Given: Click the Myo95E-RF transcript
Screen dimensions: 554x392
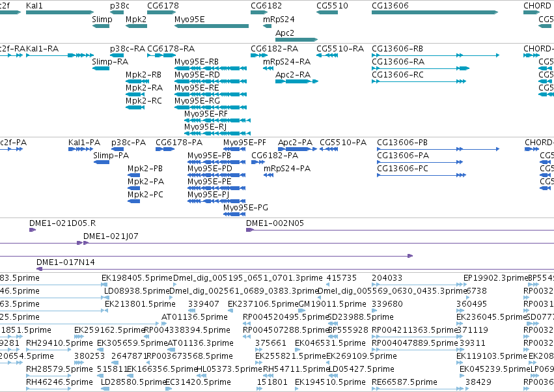Looking at the screenshot, I should coord(217,120).
